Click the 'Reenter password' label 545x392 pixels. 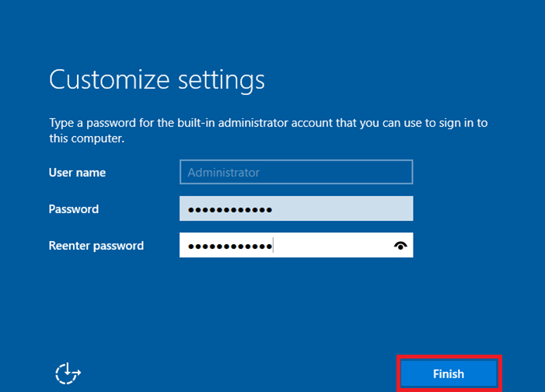[96, 246]
